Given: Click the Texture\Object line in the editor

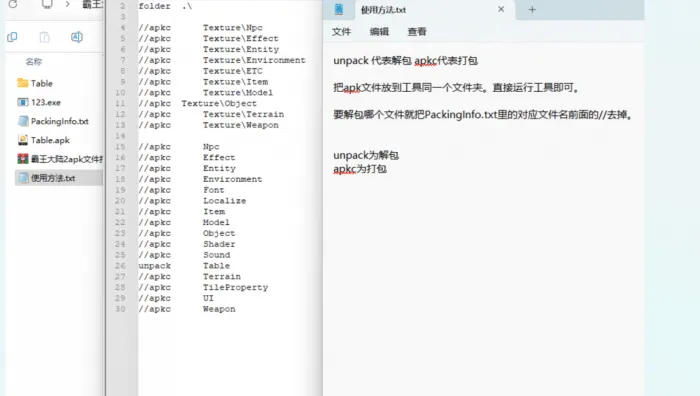Looking at the screenshot, I should pyautogui.click(x=198, y=103).
